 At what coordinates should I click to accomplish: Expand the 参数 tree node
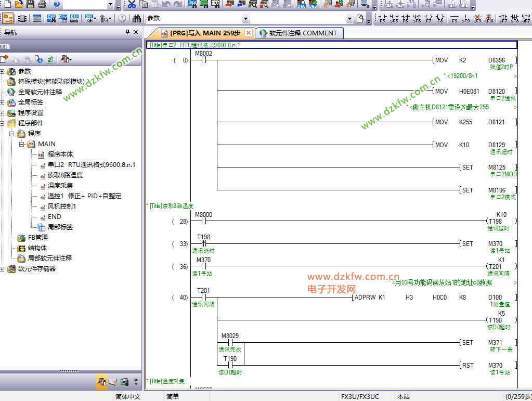(3, 71)
